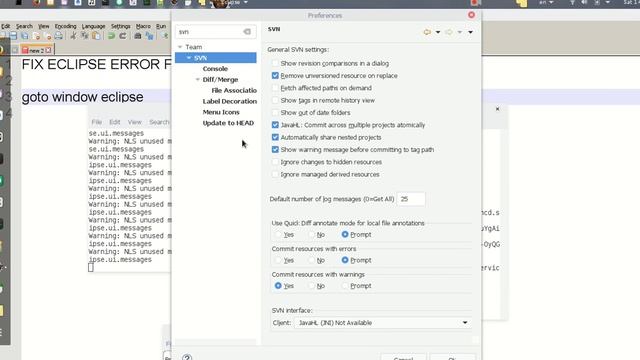640x360 pixels.
Task: Open the Edit menu in Notepad++
Action: (x=5, y=26)
